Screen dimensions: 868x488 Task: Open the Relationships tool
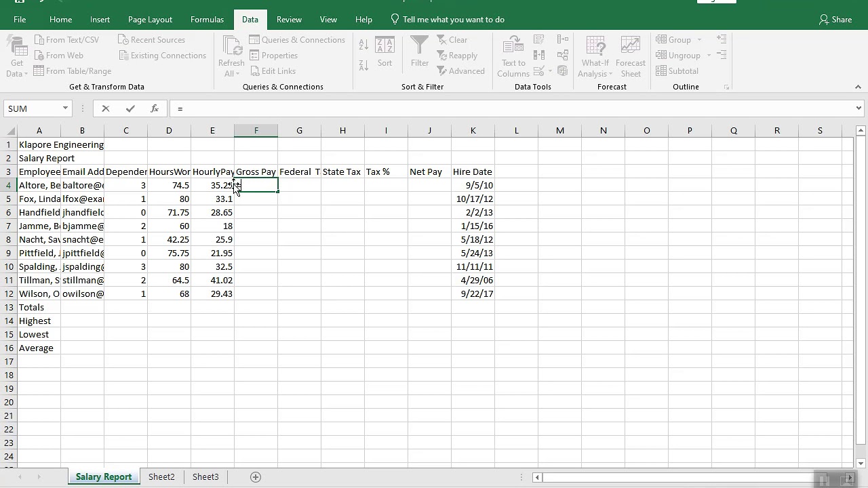(563, 56)
